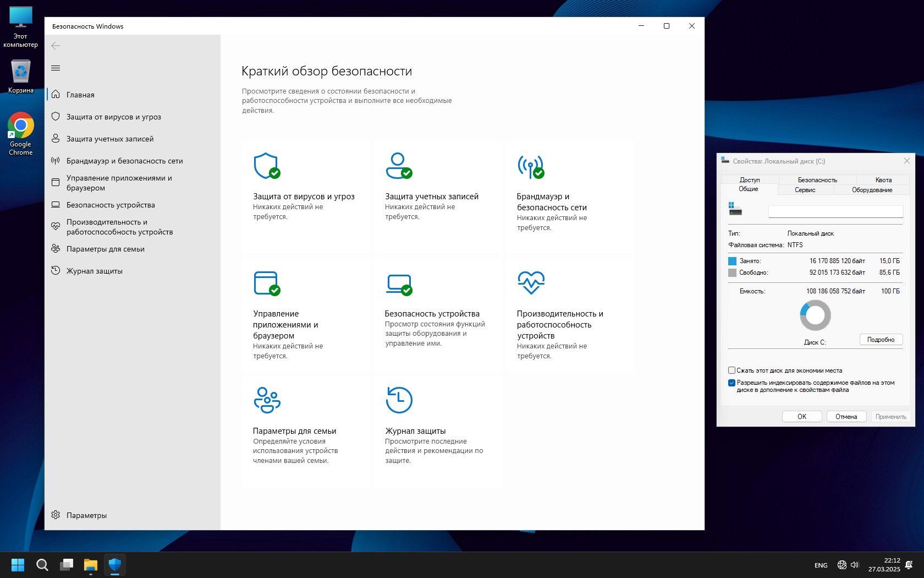
Task: Open the firewall and network security antenna tile icon
Action: 530,166
